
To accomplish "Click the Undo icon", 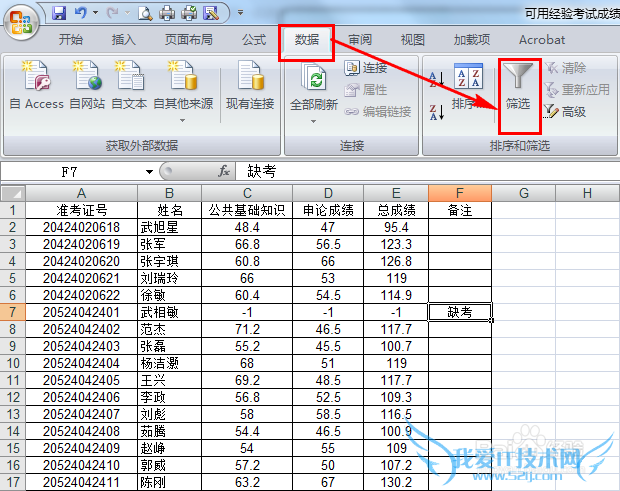I will 81,14.
